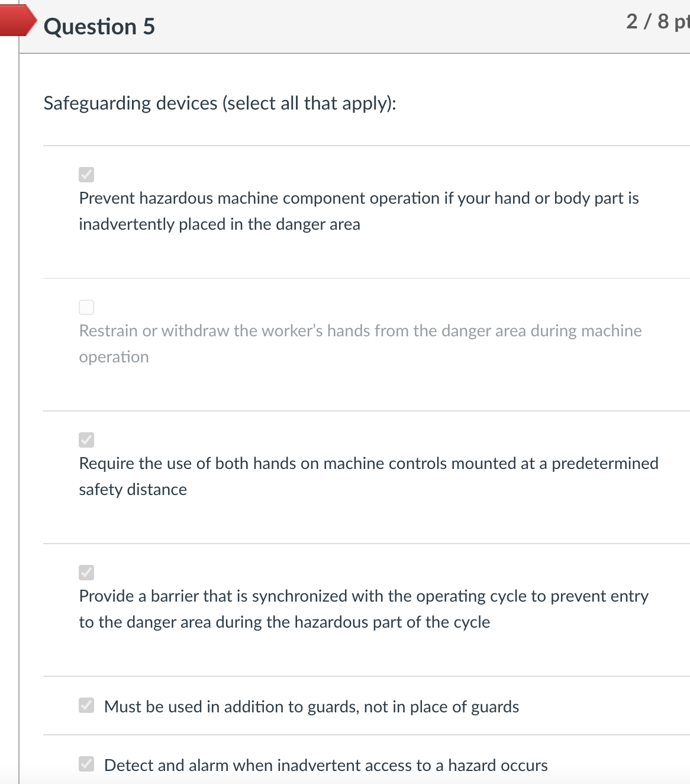The width and height of the screenshot is (690, 784).
Task: Toggle the 'Detect and alarm' answer checkbox
Action: coord(86,764)
